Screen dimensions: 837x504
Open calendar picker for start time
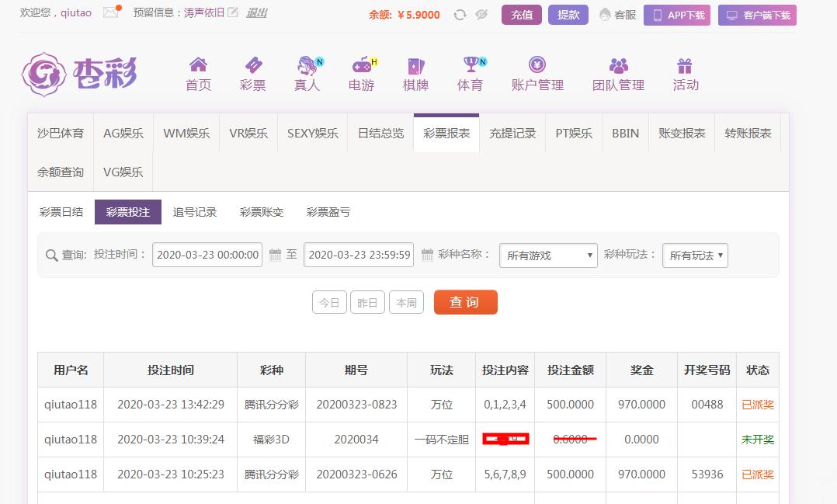pos(275,255)
